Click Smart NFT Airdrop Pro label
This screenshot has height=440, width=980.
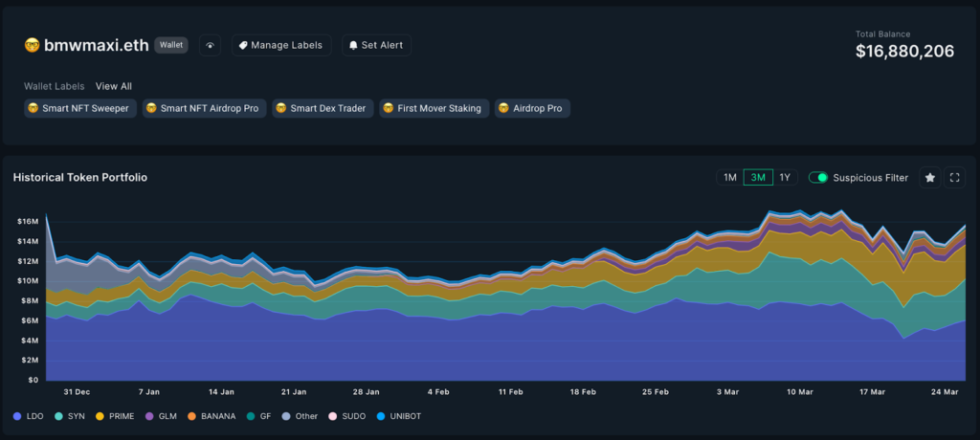[203, 108]
